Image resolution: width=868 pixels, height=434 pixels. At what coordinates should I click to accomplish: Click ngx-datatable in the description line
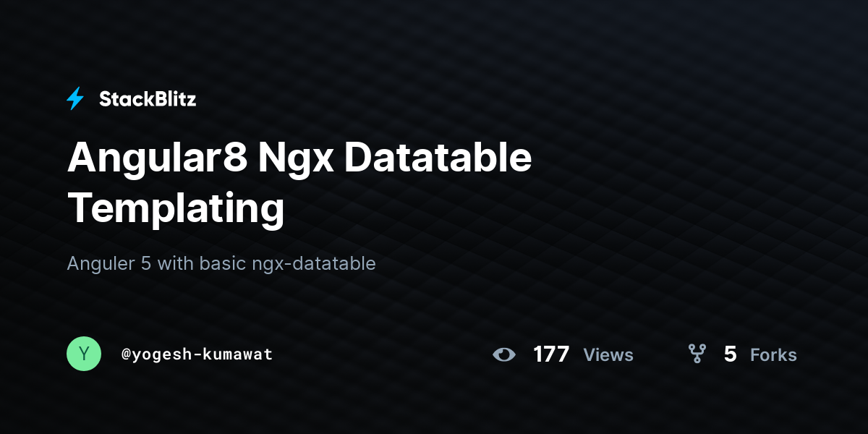tap(313, 264)
